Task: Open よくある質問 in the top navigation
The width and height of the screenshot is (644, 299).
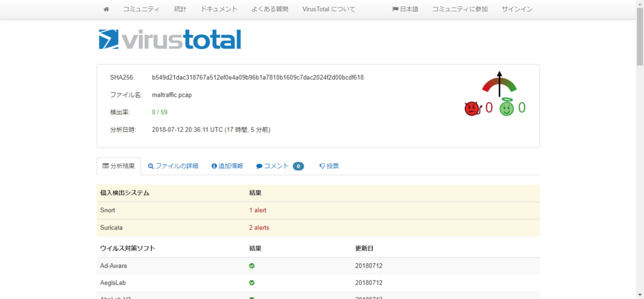Action: click(x=270, y=9)
